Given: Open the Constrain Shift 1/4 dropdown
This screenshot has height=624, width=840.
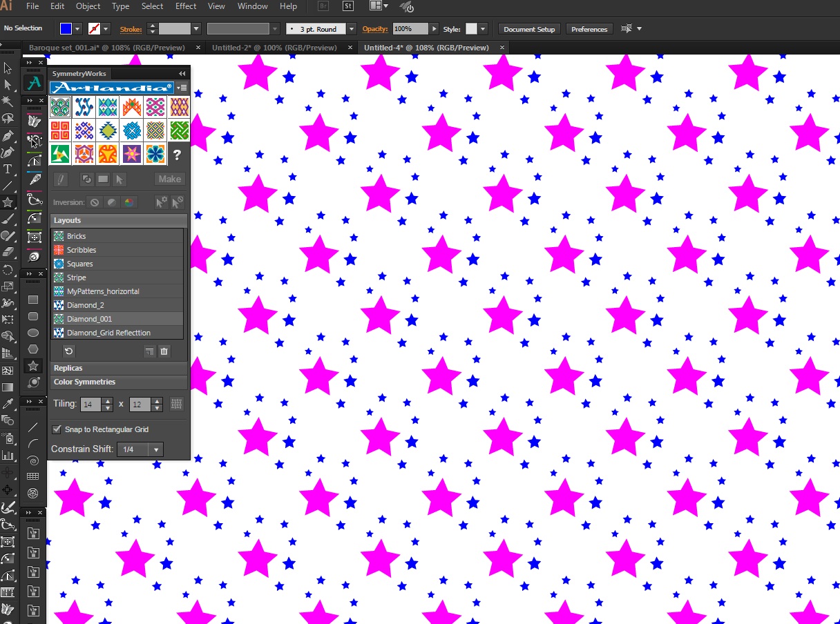Looking at the screenshot, I should [x=157, y=449].
